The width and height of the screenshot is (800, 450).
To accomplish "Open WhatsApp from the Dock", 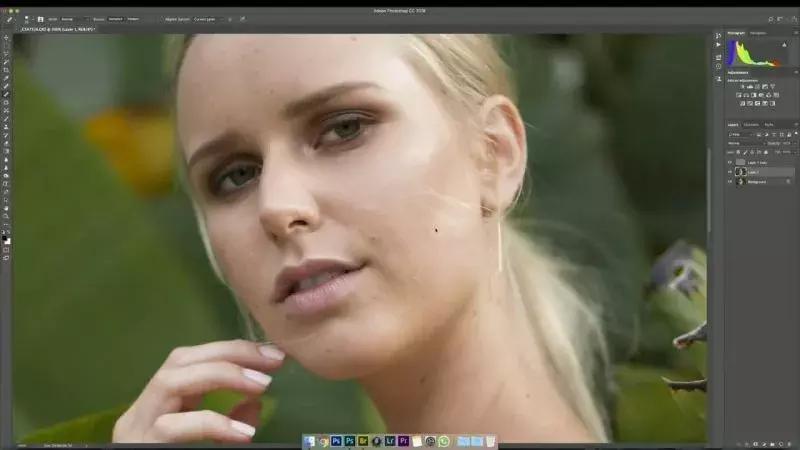I will [444, 441].
